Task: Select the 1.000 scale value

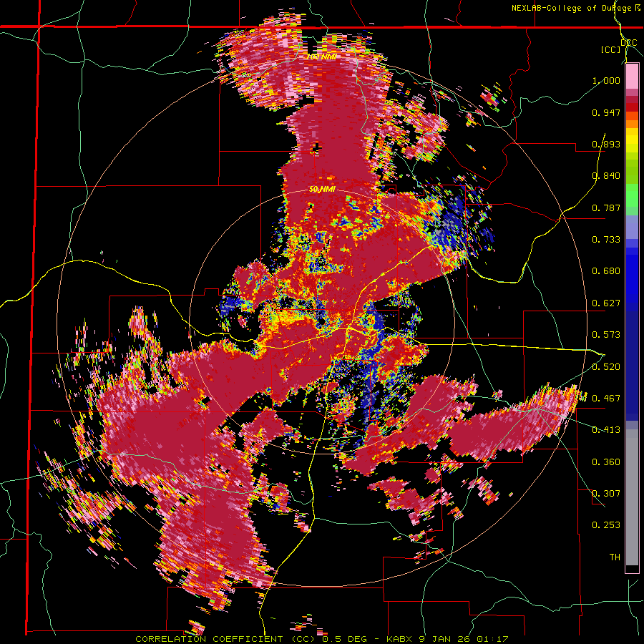Action: coord(606,80)
